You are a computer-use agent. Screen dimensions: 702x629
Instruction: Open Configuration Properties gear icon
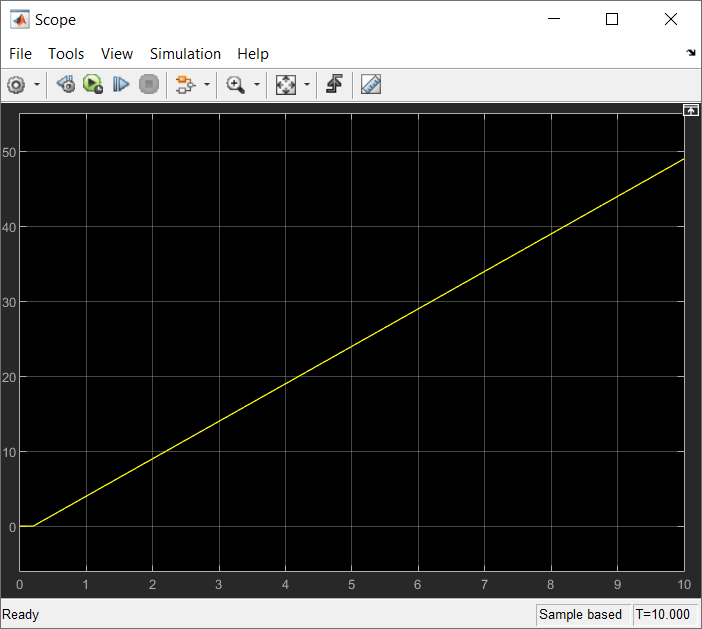16,85
